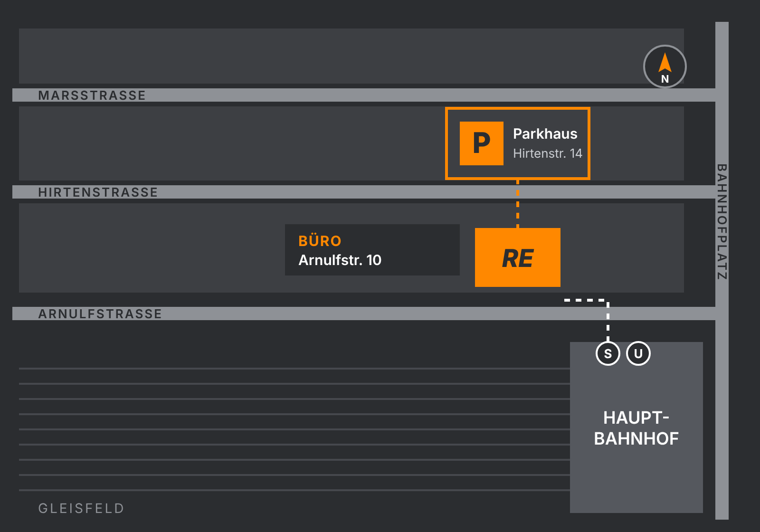Click the GLEISFELD label
The width and height of the screenshot is (760, 532).
coord(81,508)
